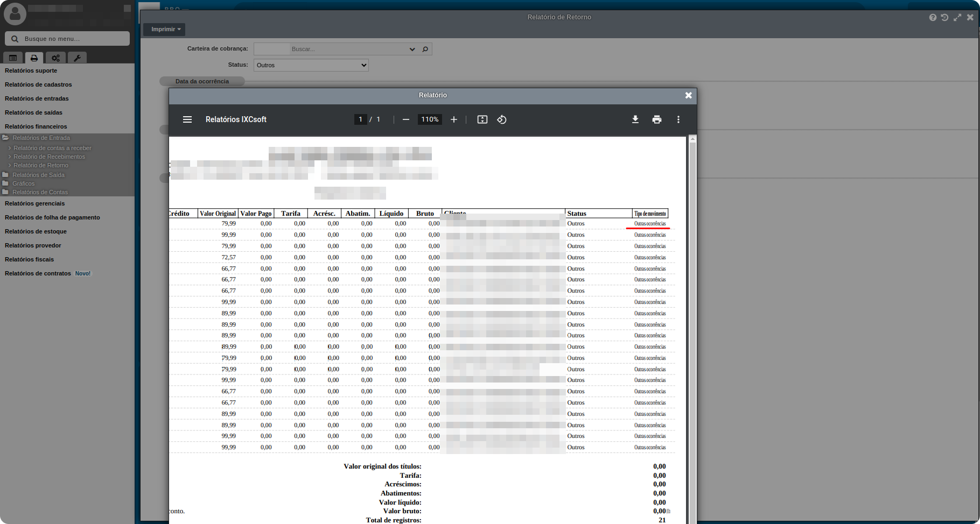The image size is (980, 524).
Task: Click the Busque no menu search field
Action: pyautogui.click(x=67, y=39)
